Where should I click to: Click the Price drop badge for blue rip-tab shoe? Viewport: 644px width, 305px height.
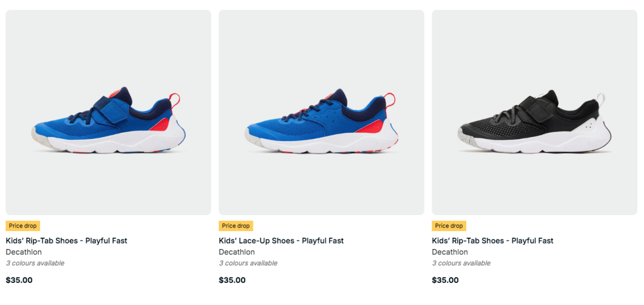pyautogui.click(x=23, y=226)
